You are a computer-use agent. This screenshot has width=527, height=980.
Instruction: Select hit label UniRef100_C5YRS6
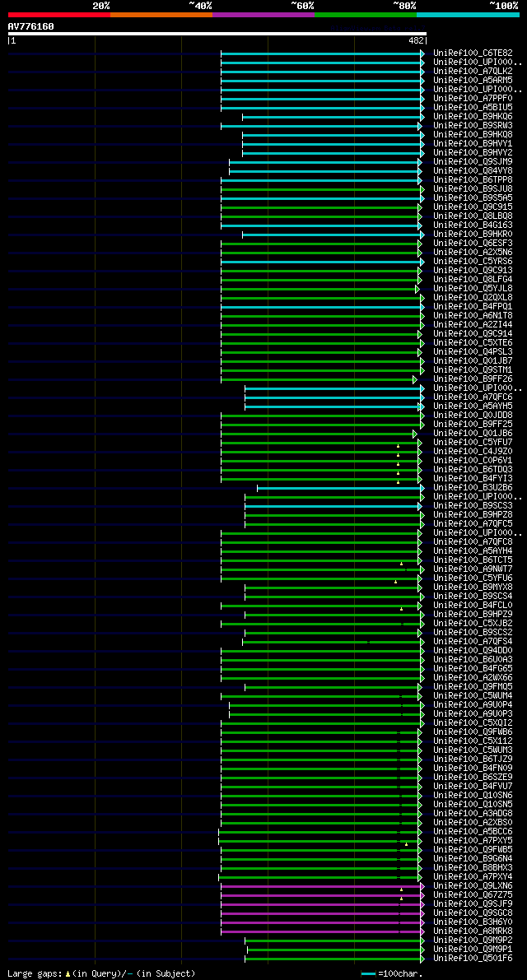click(x=473, y=262)
